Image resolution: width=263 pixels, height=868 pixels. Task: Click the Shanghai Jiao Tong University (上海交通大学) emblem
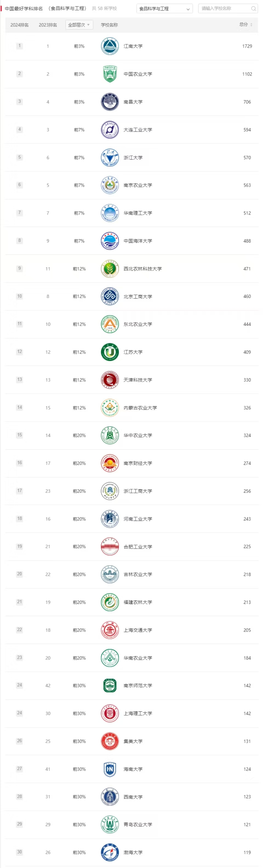pos(110,630)
